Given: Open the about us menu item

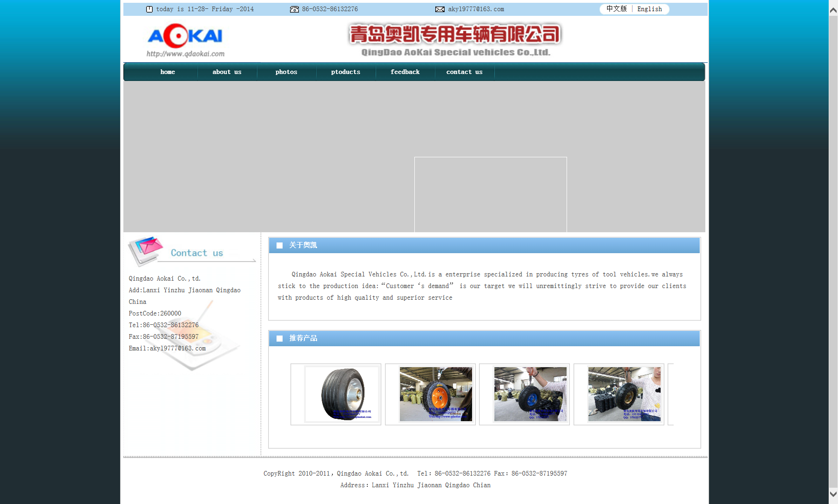Looking at the screenshot, I should [x=227, y=72].
